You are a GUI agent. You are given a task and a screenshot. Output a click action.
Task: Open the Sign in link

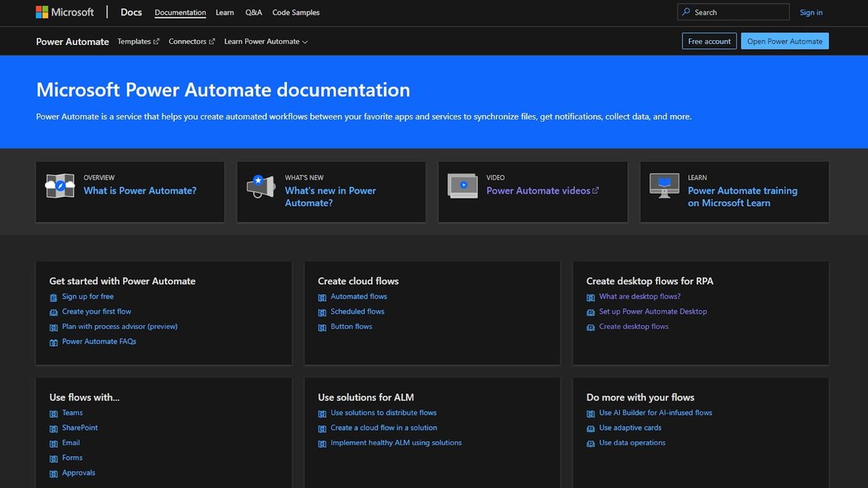pyautogui.click(x=811, y=12)
